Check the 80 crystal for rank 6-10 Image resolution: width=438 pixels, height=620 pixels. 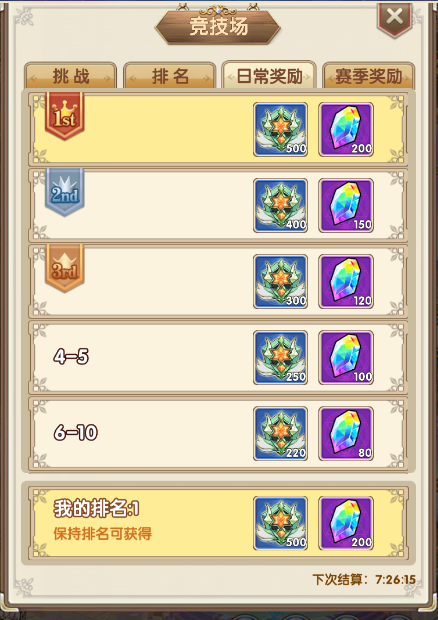(x=346, y=433)
